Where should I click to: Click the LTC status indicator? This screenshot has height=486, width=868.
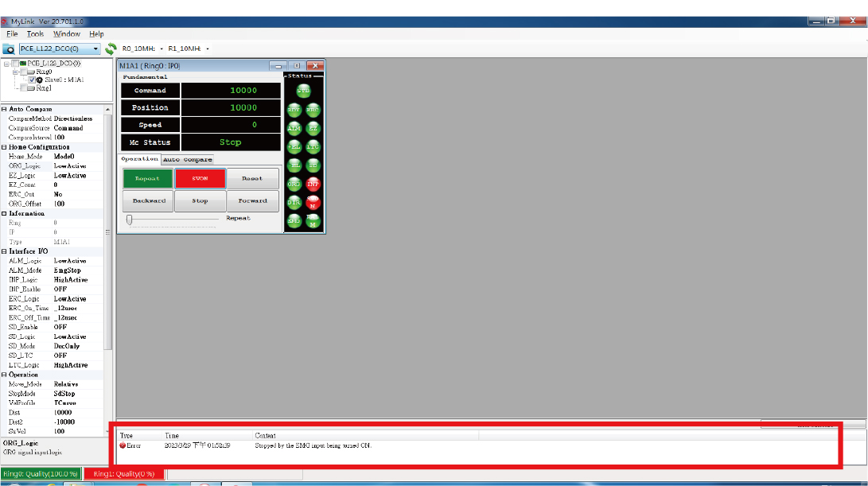pos(313,146)
